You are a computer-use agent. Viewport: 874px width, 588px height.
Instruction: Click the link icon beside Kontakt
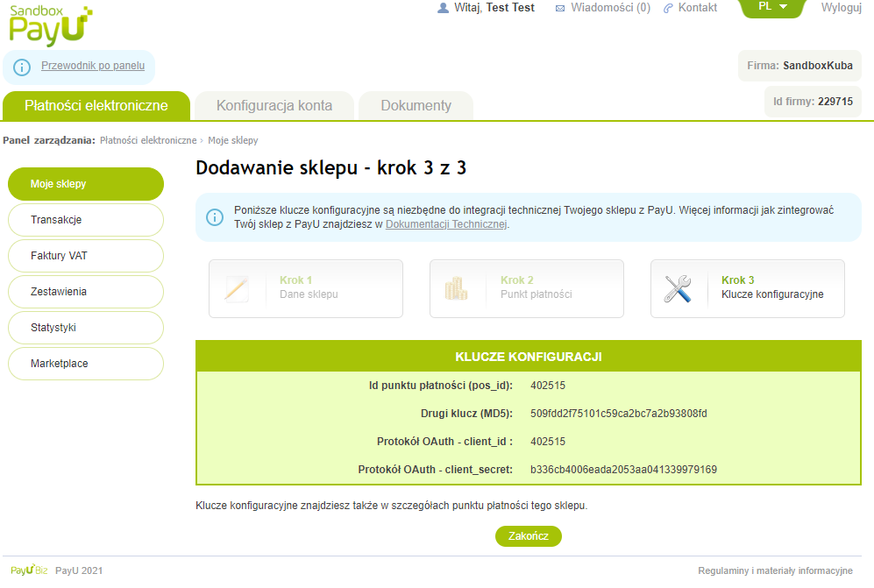click(x=668, y=9)
